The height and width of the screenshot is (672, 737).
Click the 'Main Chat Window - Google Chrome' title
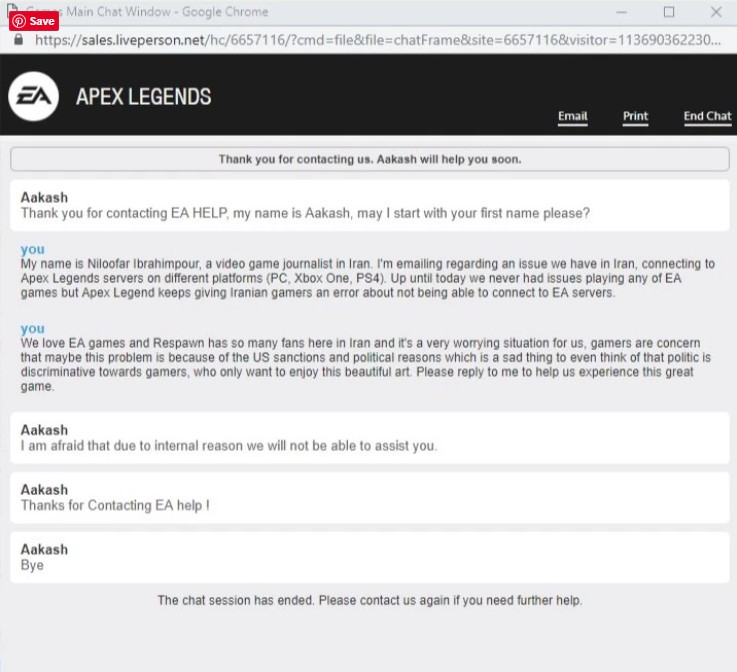tap(167, 12)
